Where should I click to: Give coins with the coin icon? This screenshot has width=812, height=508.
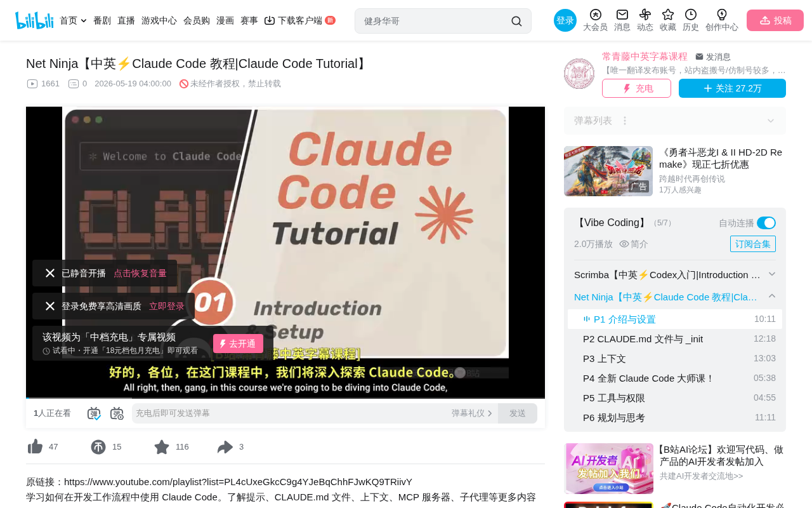click(x=98, y=447)
